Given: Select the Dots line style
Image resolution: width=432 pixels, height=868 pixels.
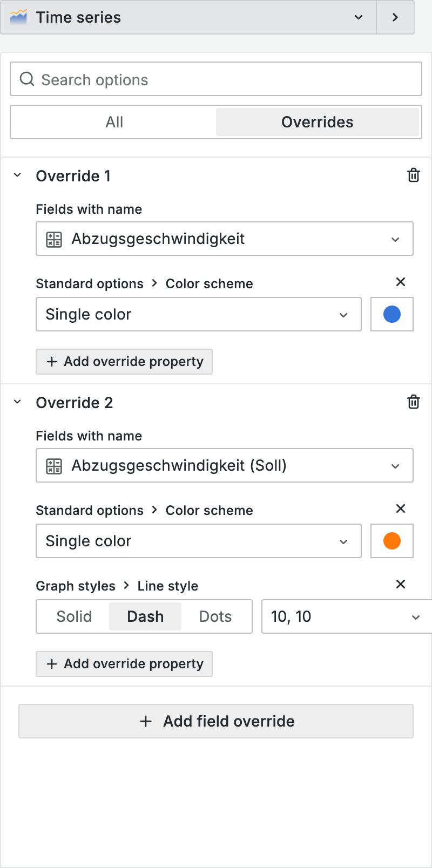Looking at the screenshot, I should (x=215, y=616).
